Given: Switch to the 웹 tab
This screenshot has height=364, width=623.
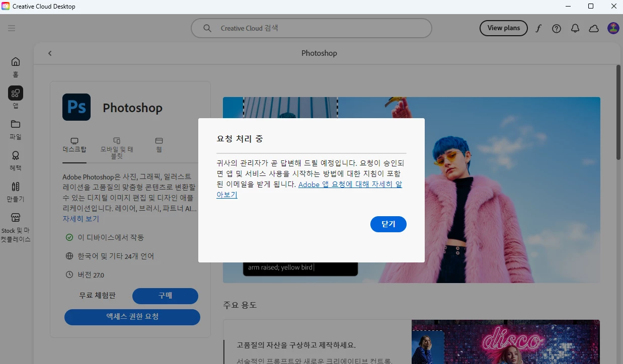Looking at the screenshot, I should (159, 146).
